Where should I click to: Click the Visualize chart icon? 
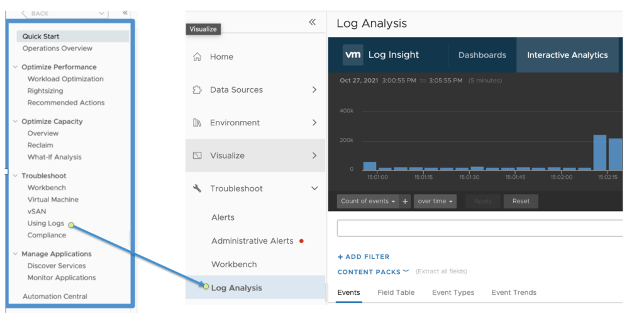197,156
